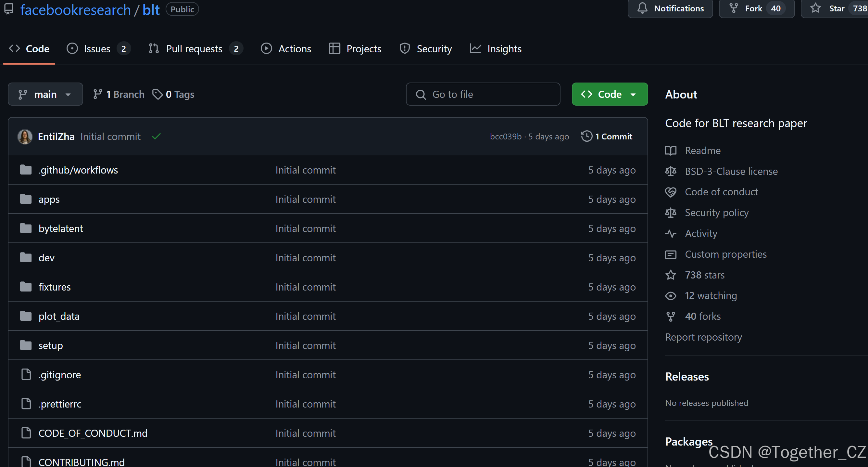Expand the green Code dropdown button

click(610, 95)
